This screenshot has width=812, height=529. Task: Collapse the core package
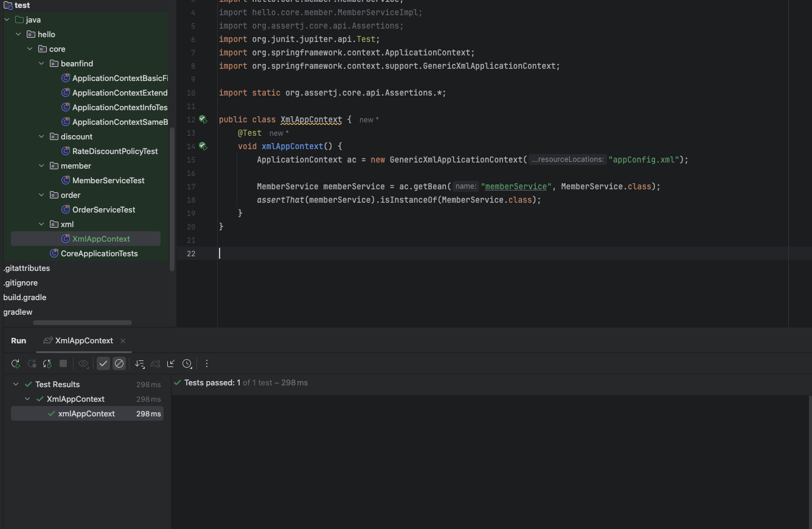pyautogui.click(x=30, y=49)
